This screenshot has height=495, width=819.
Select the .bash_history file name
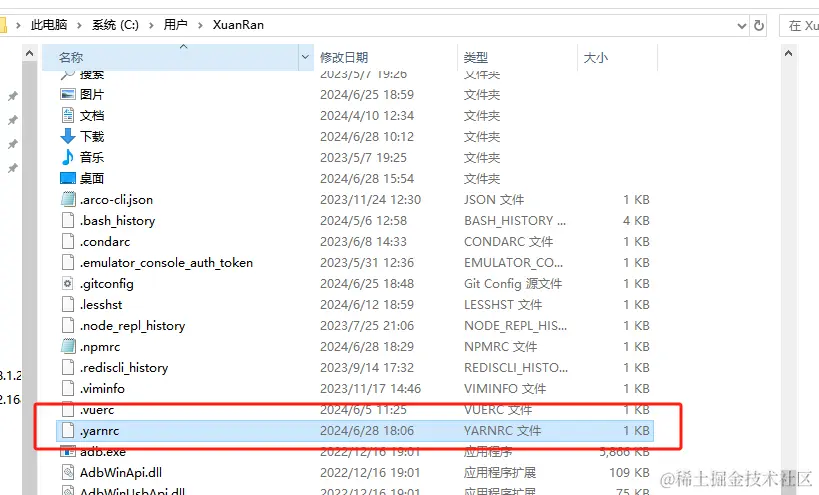118,220
